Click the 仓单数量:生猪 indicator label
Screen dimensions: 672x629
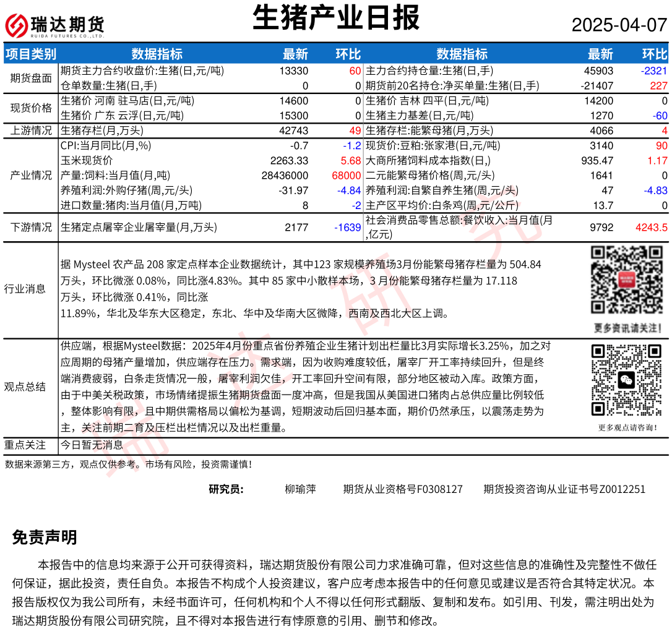109,86
